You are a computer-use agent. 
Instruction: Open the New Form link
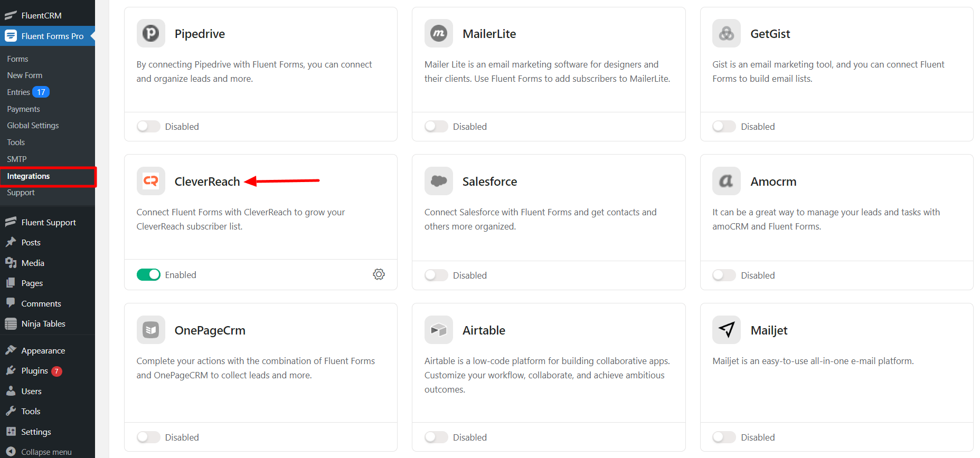[x=25, y=75]
